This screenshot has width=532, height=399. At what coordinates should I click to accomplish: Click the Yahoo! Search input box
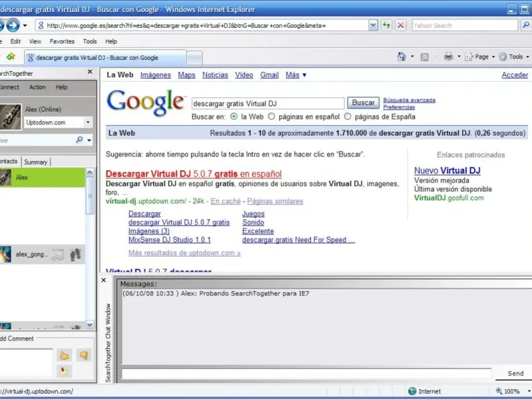tap(464, 25)
